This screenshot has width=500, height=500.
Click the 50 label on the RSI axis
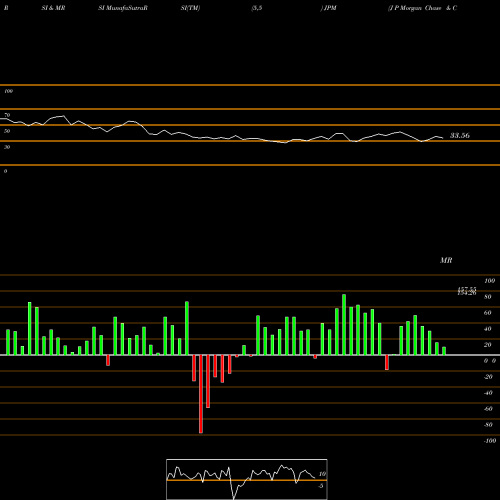click(x=7, y=131)
